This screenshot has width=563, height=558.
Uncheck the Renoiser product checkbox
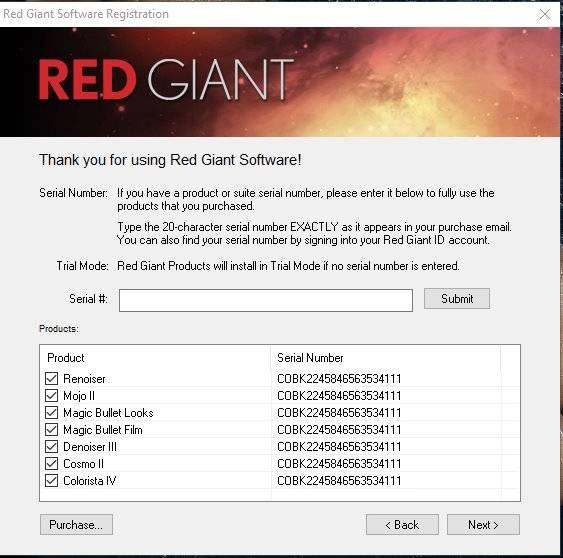51,378
